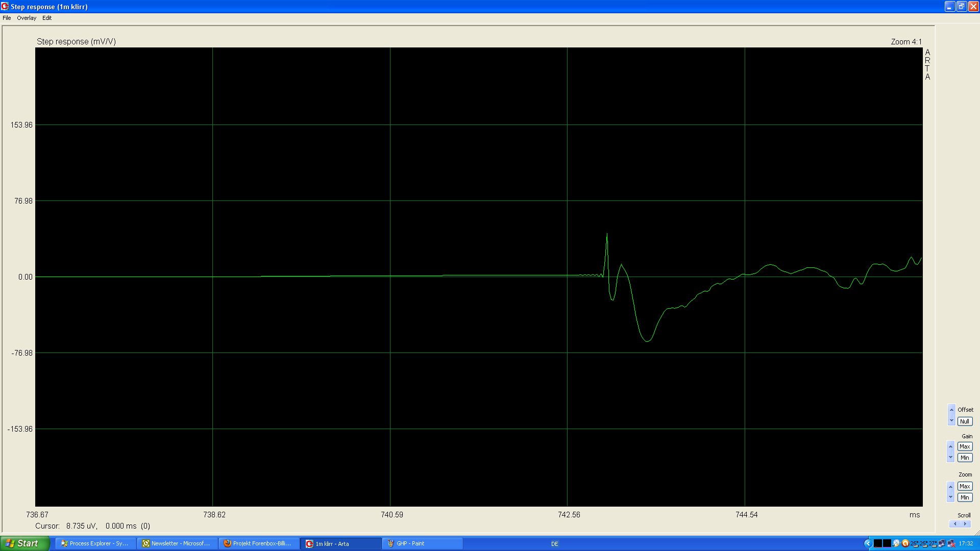Set Zoom to Max
Image resolution: width=980 pixels, height=551 pixels.
[x=964, y=486]
